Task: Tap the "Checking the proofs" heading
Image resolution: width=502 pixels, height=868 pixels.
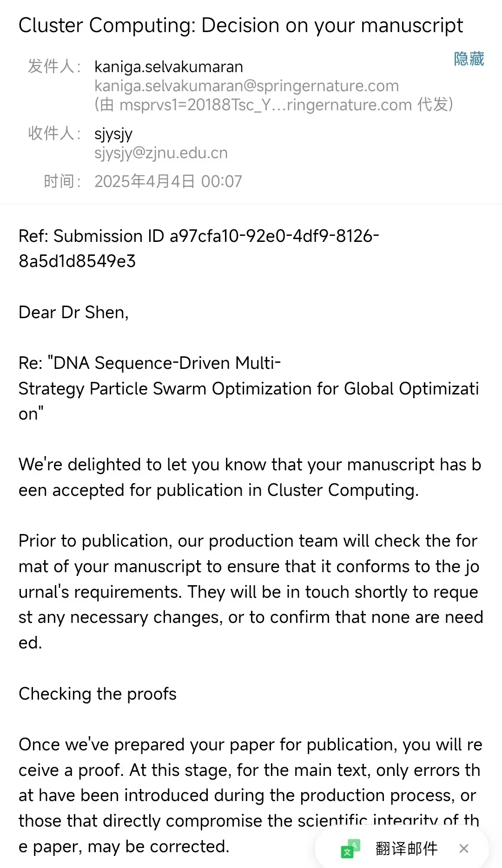Action: [98, 694]
